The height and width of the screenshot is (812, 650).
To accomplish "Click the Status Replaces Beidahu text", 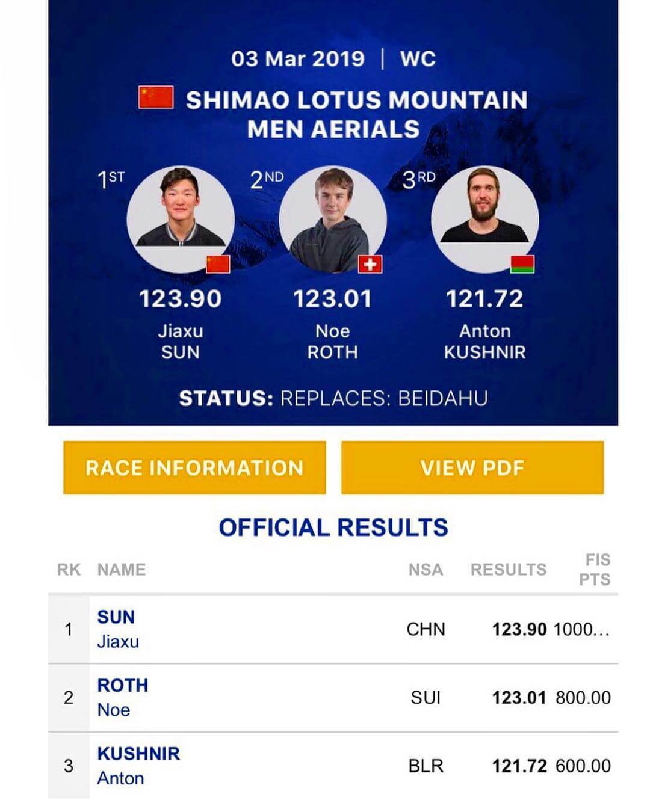I will tap(333, 398).
